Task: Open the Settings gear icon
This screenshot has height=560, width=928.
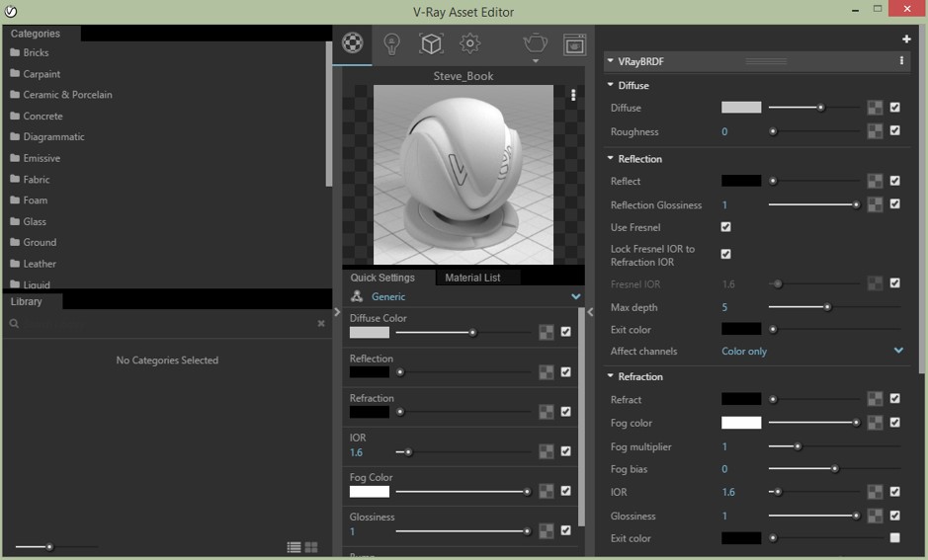Action: (x=469, y=43)
